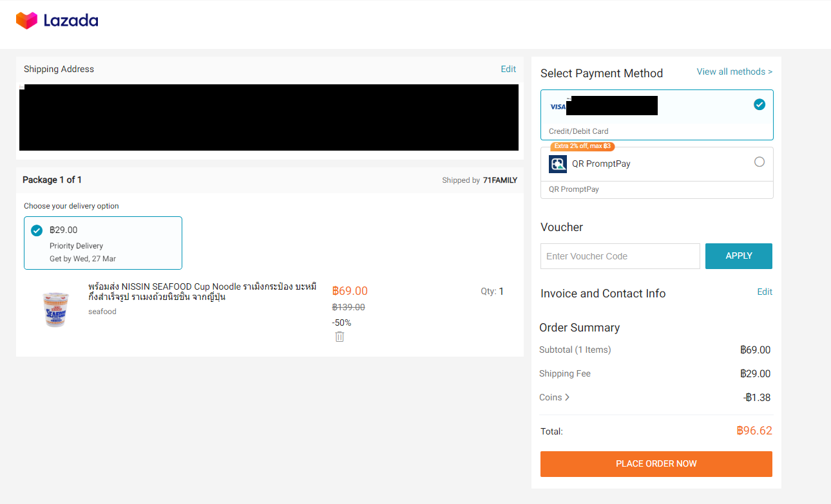Click the -50% discount label
The height and width of the screenshot is (504, 831).
click(341, 322)
